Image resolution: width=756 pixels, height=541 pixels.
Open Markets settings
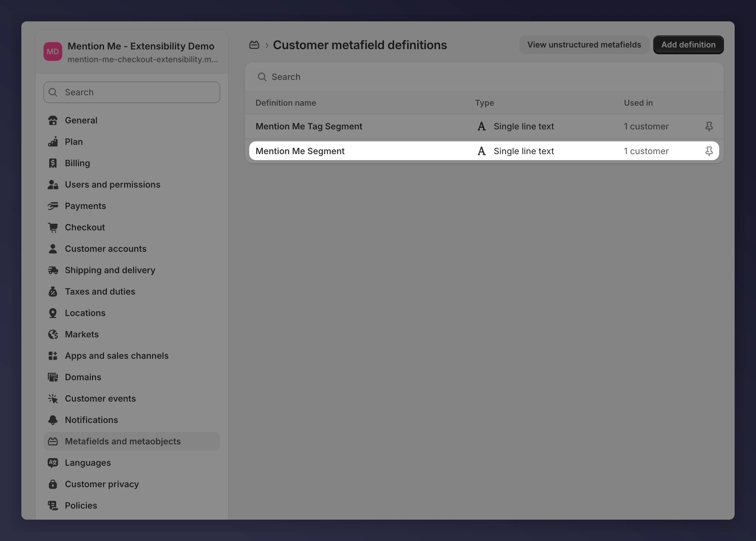132,334
